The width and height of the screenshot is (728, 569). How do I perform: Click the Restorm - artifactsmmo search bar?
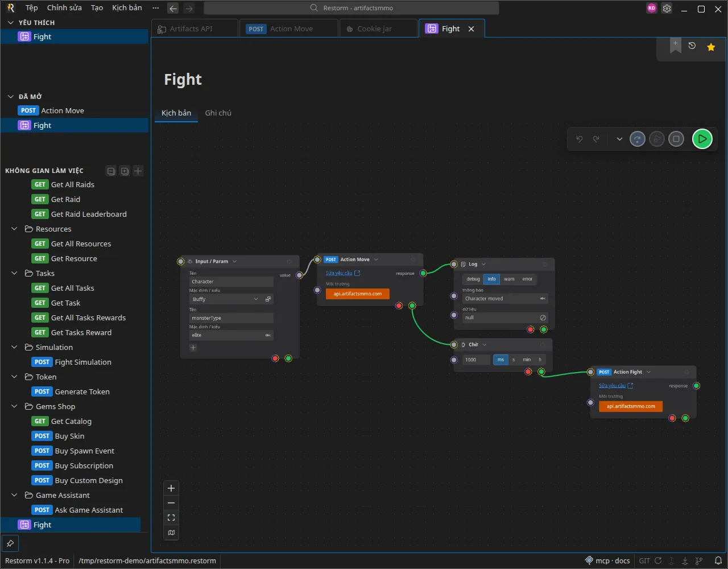[x=351, y=8]
